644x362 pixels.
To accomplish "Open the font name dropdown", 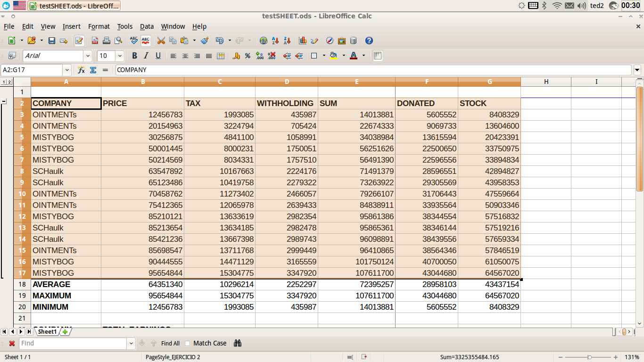I will [89, 56].
